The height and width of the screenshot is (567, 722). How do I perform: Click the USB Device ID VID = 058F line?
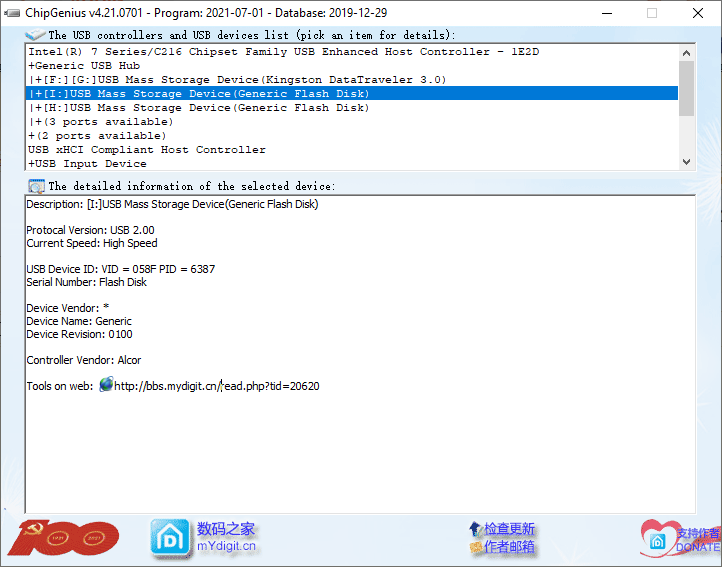121,269
